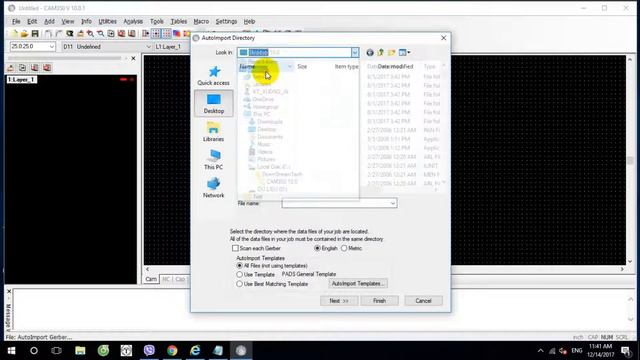Open the Utilities menu
The image size is (640, 360).
point(108,21)
